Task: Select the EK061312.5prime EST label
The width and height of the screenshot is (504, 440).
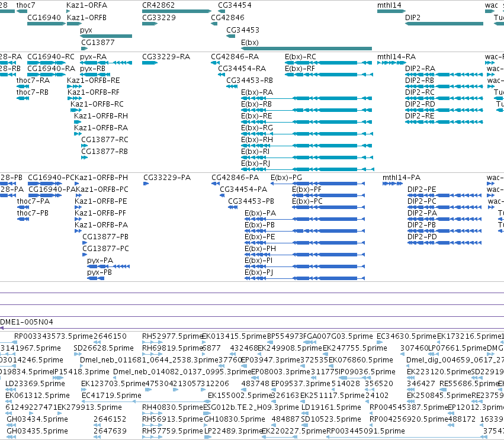Action: point(37,396)
